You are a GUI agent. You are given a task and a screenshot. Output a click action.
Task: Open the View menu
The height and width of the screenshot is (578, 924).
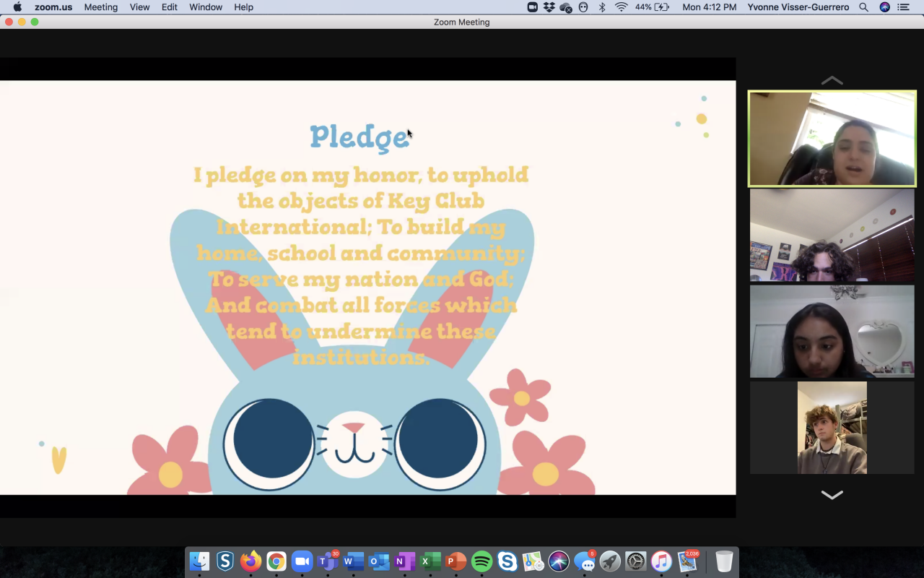(139, 7)
